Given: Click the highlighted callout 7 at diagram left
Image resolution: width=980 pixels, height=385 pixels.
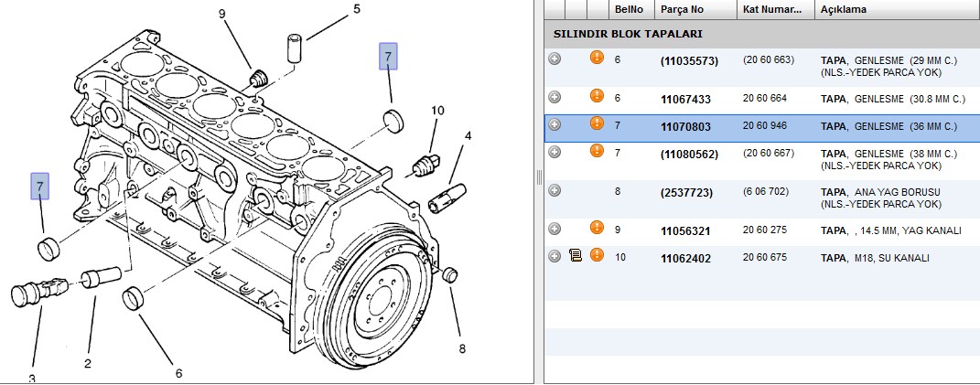Looking at the screenshot, I should click(x=40, y=187).
